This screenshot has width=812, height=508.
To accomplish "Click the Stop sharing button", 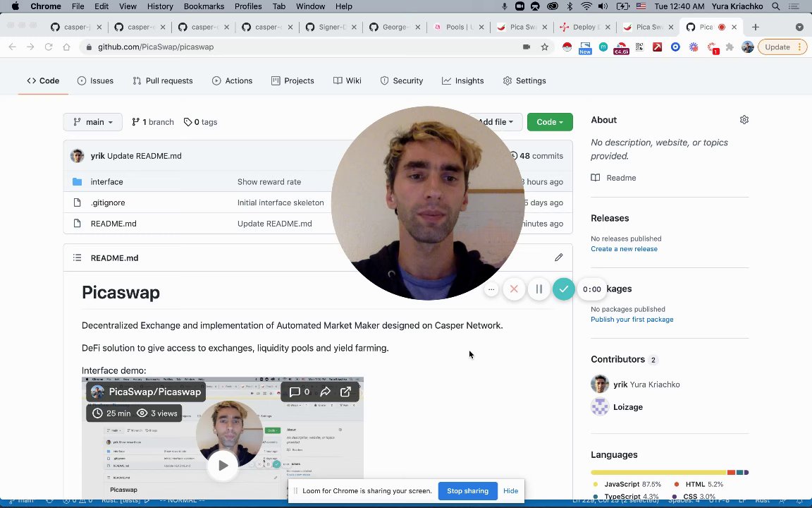I will 467,491.
